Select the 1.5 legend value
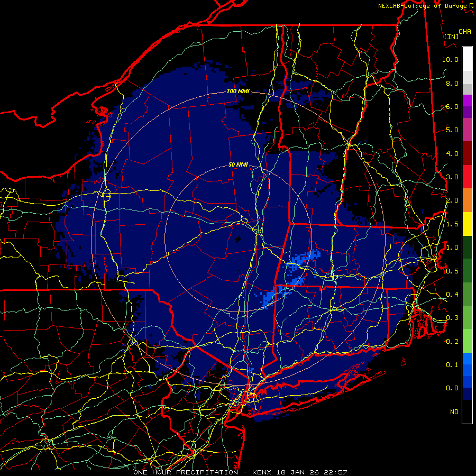This screenshot has width=476, height=476. coord(452,224)
